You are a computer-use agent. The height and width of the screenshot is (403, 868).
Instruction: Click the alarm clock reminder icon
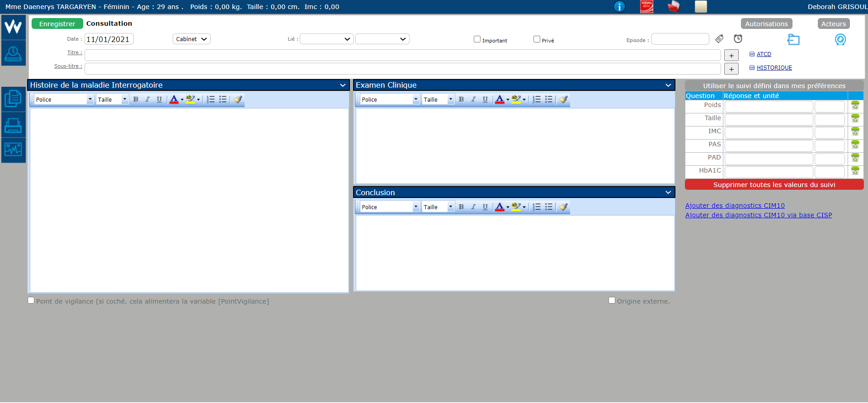point(738,39)
